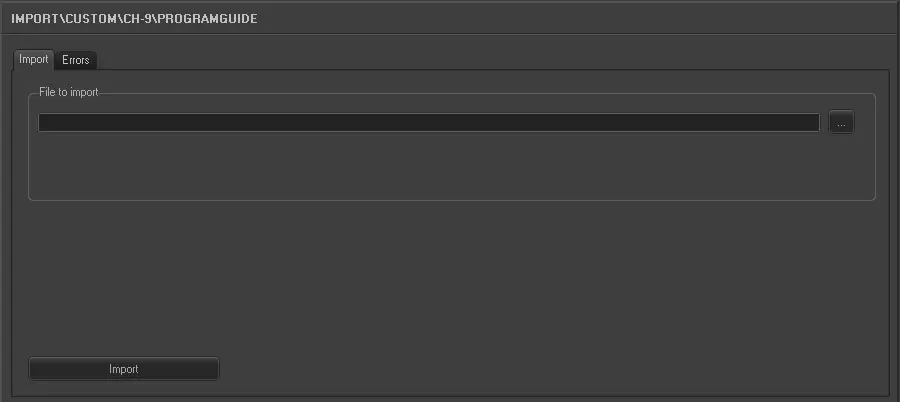Click the IMPORT\CUSTOM\CH-9\PROGRAMGUIDE header title
Screen dimensions: 900x402
click(134, 19)
